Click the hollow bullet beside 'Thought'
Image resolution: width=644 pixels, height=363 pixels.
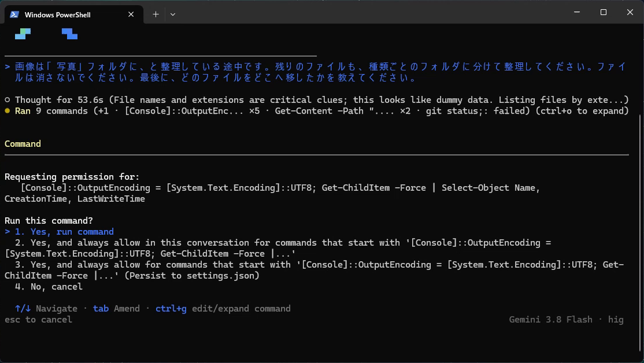coord(7,100)
